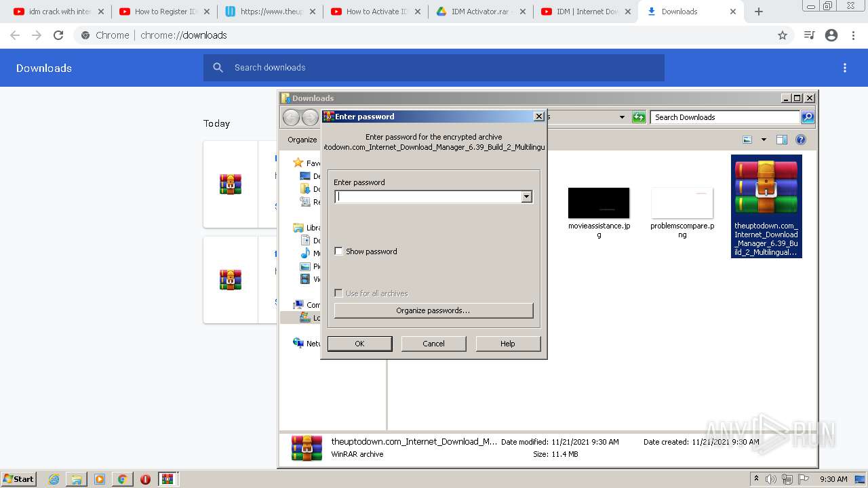The width and height of the screenshot is (868, 488).
Task: Cancel the Enter password dialog
Action: click(x=433, y=344)
